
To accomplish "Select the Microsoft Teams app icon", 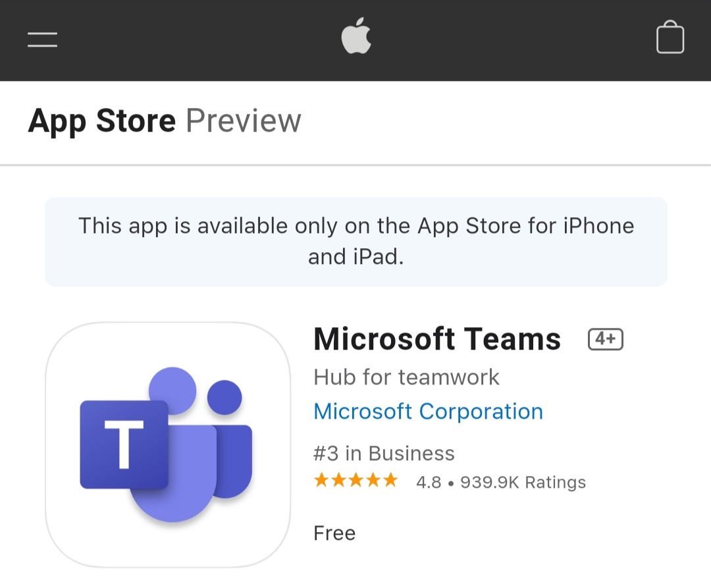I will pos(168,444).
